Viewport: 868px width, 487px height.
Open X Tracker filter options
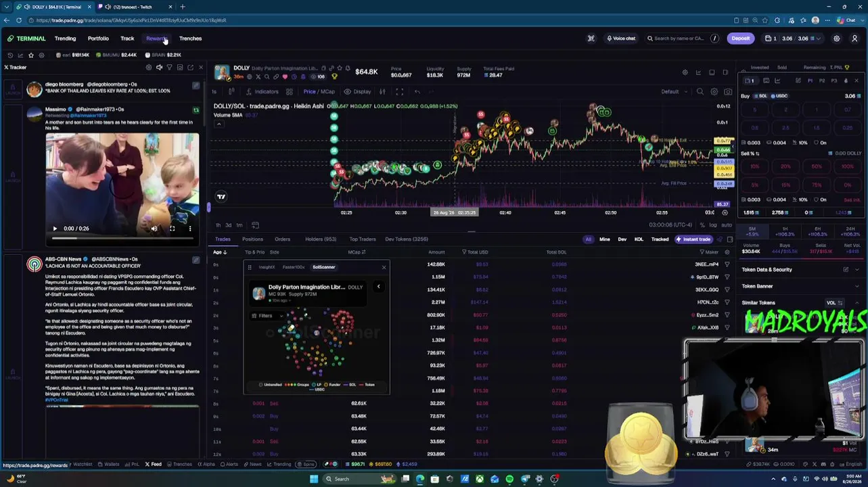(169, 68)
